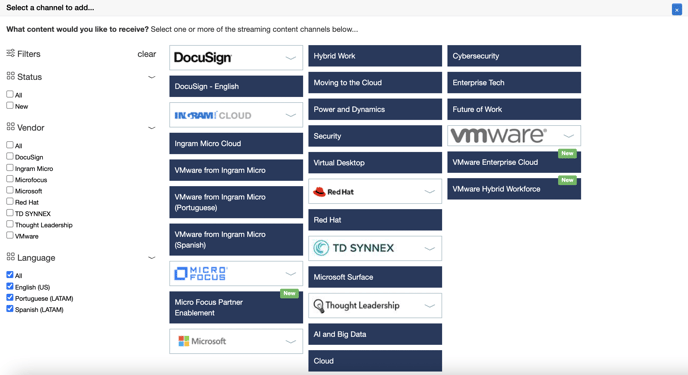Screen dimensions: 688x375
Task: Uncheck the Portuguese (LATAM) checkbox
Action: click(10, 297)
